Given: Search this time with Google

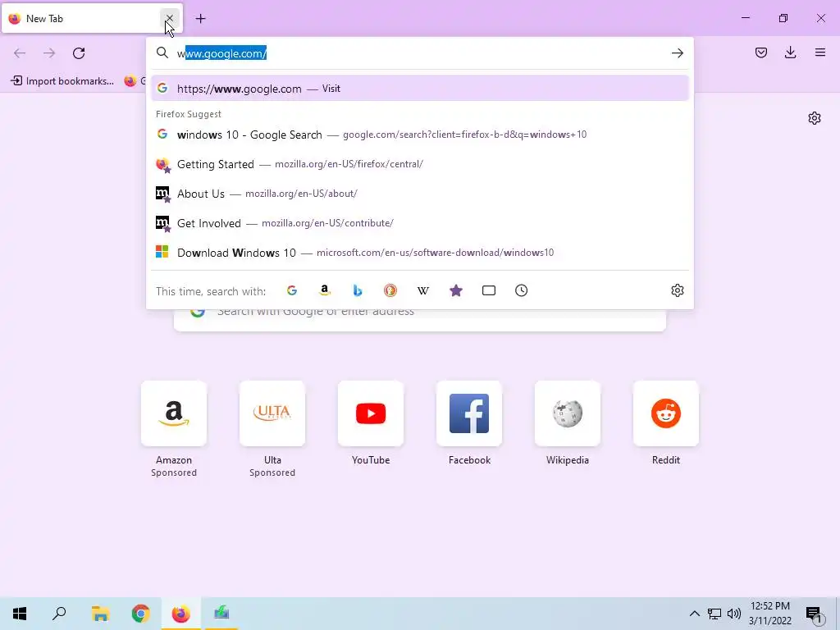Looking at the screenshot, I should pos(292,290).
